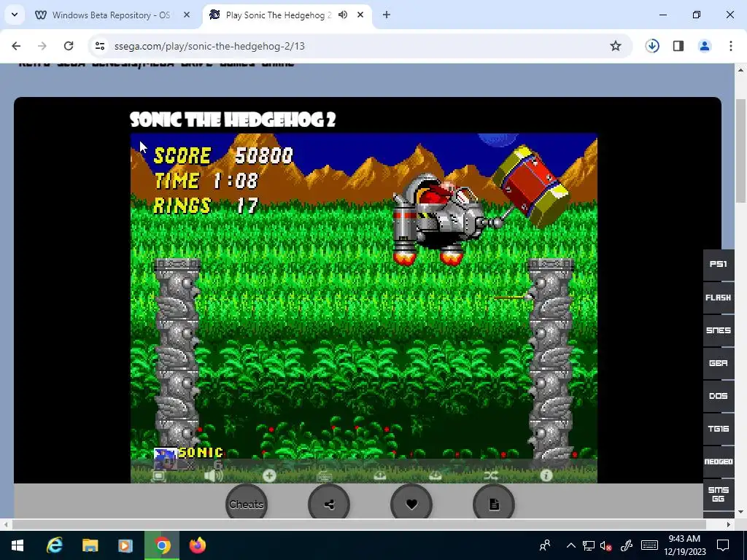Screen dimensions: 747x560
Task: Open the SMS GG side tab
Action: (719, 494)
